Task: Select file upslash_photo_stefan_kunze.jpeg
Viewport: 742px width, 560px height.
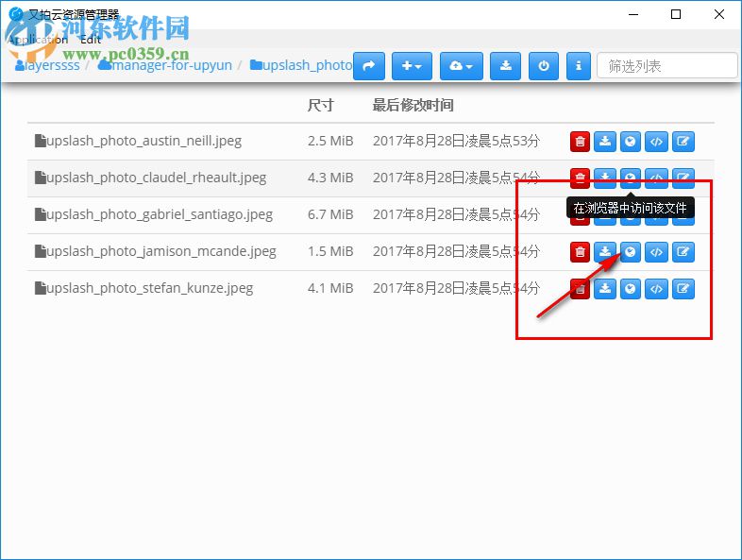Action: pyautogui.click(x=144, y=288)
